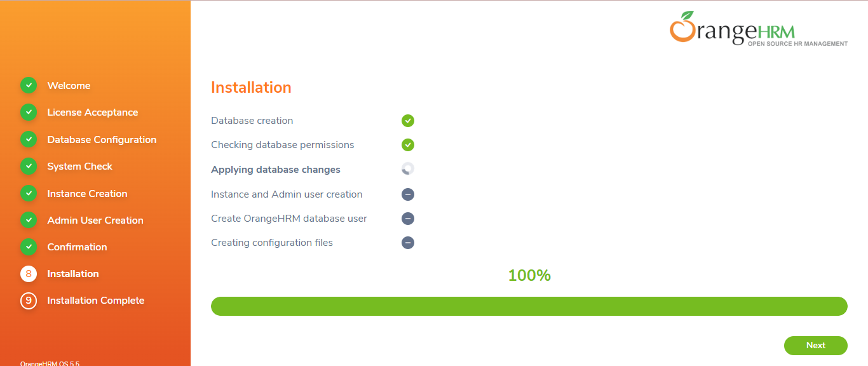Click the check icon beside Welcome step
Image resolution: width=868 pixels, height=366 pixels.
click(29, 85)
